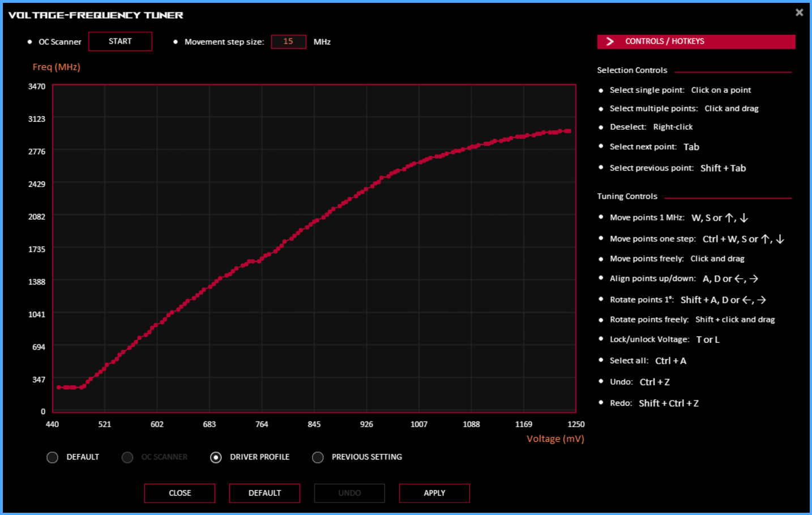Click the 'Selection Controls' heading
The width and height of the screenshot is (812, 515).
tap(632, 70)
